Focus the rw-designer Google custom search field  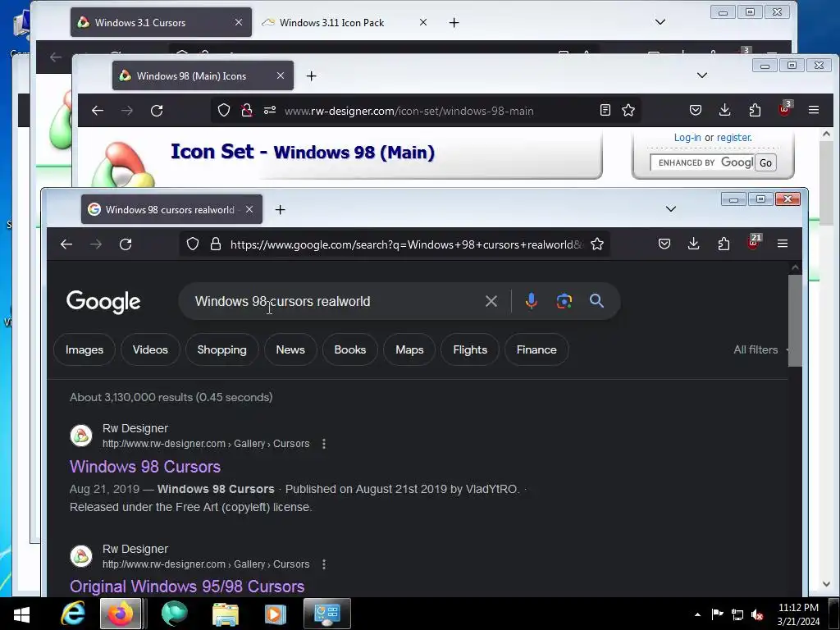(702, 163)
